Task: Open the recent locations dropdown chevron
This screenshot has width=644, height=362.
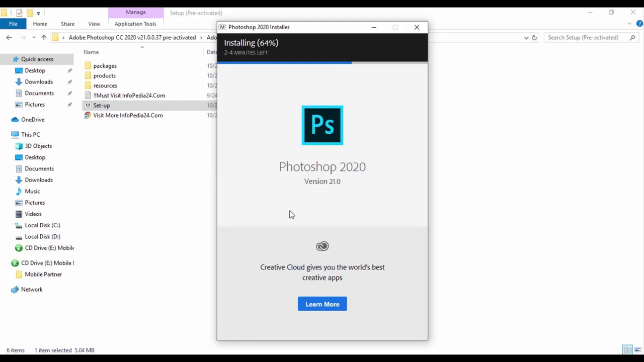Action: [x=34, y=38]
